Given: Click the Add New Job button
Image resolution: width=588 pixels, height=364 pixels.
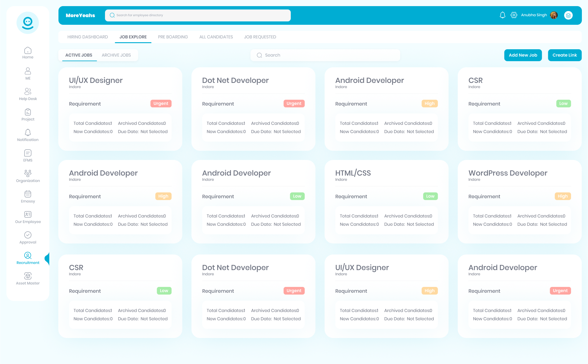Looking at the screenshot, I should tap(523, 55).
